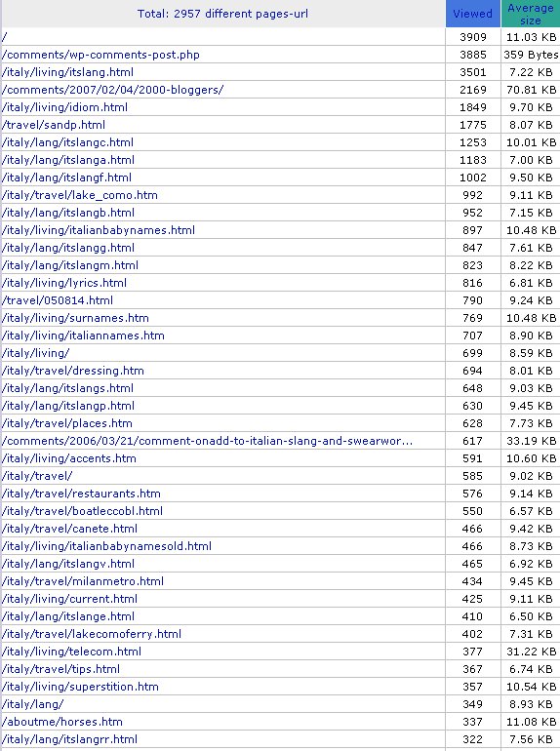Open /italy/living/telecom.html link
Screen dimensions: 560x751
71,652
